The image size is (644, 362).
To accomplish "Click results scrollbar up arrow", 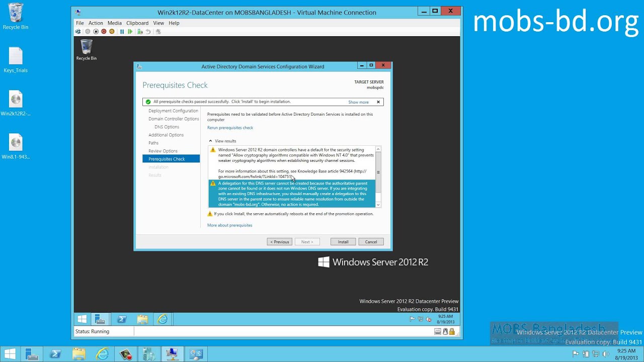I will 378,149.
